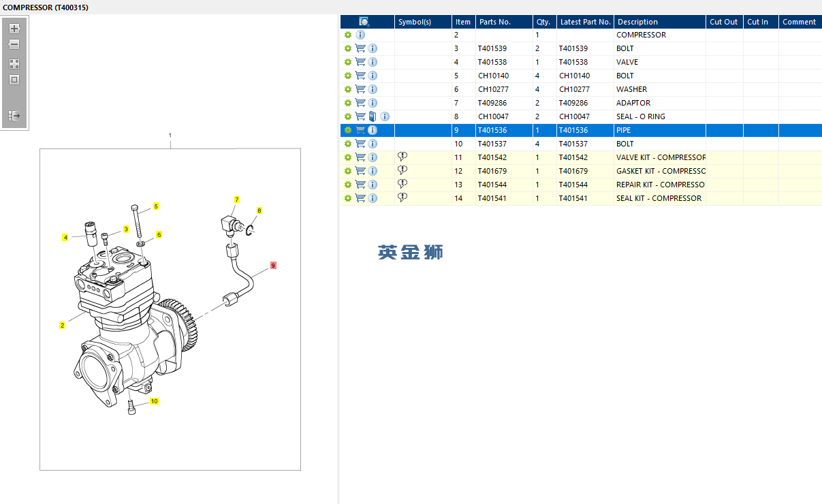The height and width of the screenshot is (504, 822).
Task: Add SEAL - O RING to cart
Action: (360, 116)
